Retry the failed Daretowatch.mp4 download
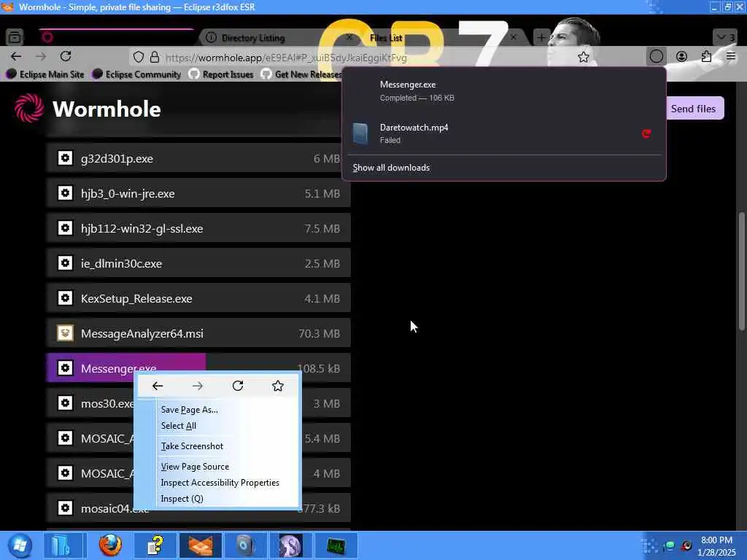747x560 pixels. point(646,134)
